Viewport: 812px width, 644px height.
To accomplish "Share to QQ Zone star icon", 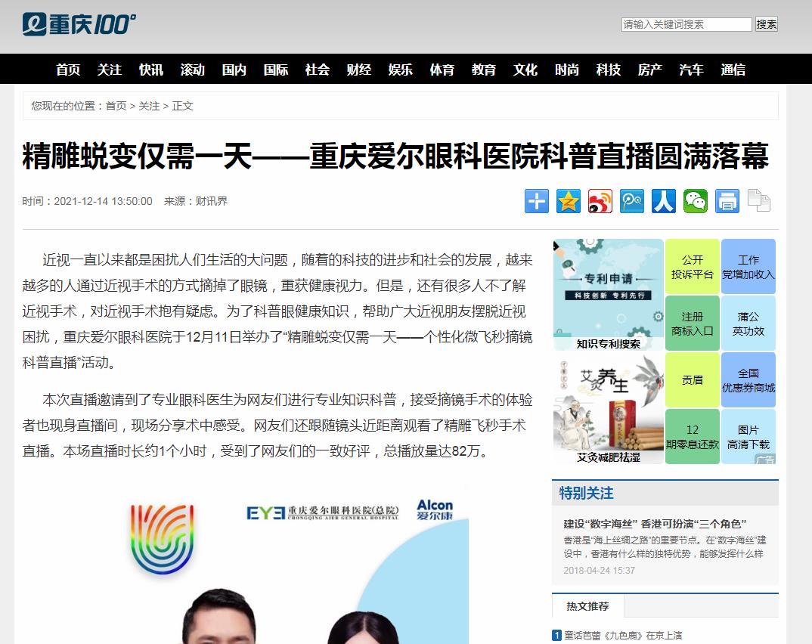I will coord(568,201).
